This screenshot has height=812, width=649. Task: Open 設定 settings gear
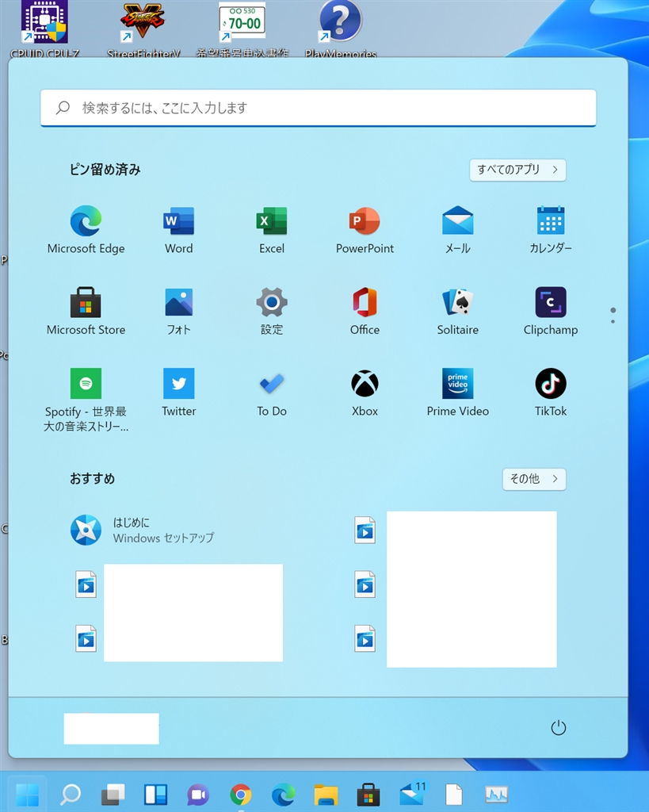tap(272, 311)
